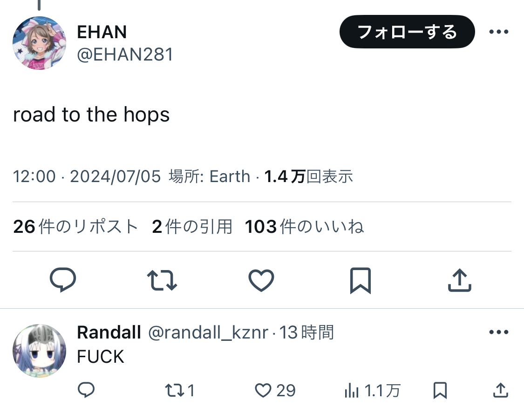Image resolution: width=524 pixels, height=420 pixels.
Task: Share EHAN's post via share icon
Action: coord(459,280)
